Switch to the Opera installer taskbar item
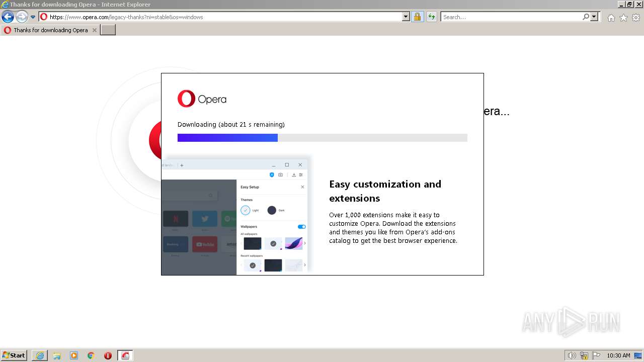This screenshot has width=644, height=362. click(125, 355)
